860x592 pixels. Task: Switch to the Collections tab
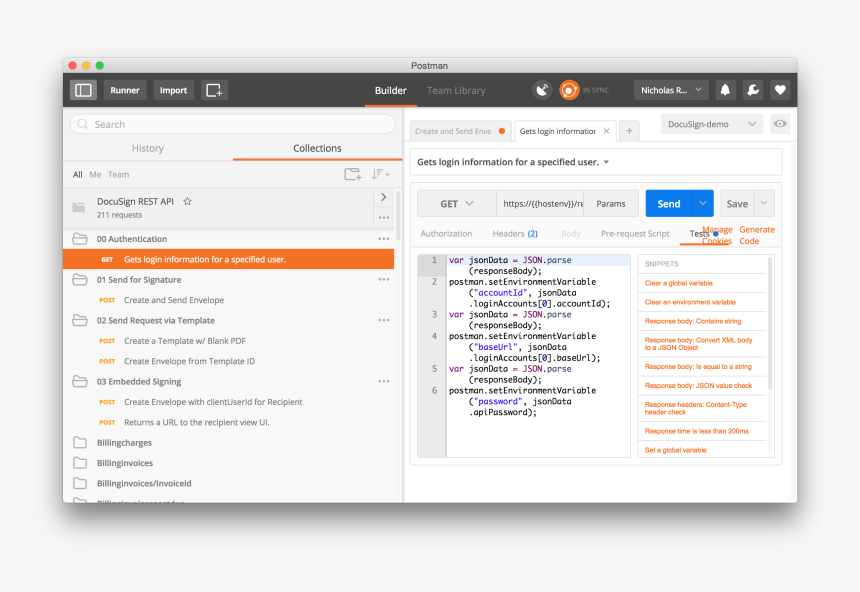click(x=317, y=148)
